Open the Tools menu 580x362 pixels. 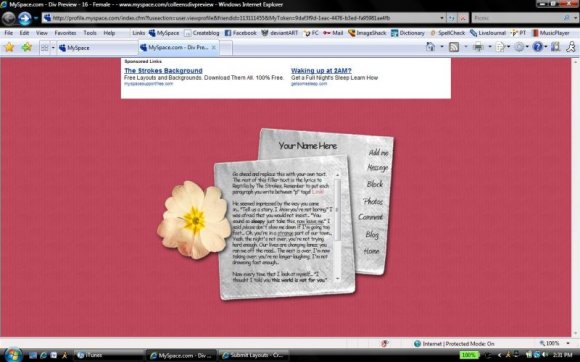[90, 33]
